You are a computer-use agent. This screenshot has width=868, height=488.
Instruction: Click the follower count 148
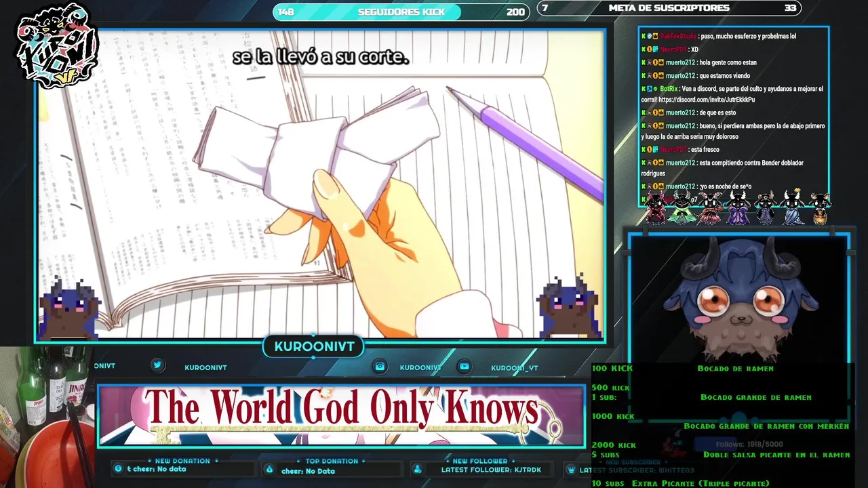(x=285, y=12)
